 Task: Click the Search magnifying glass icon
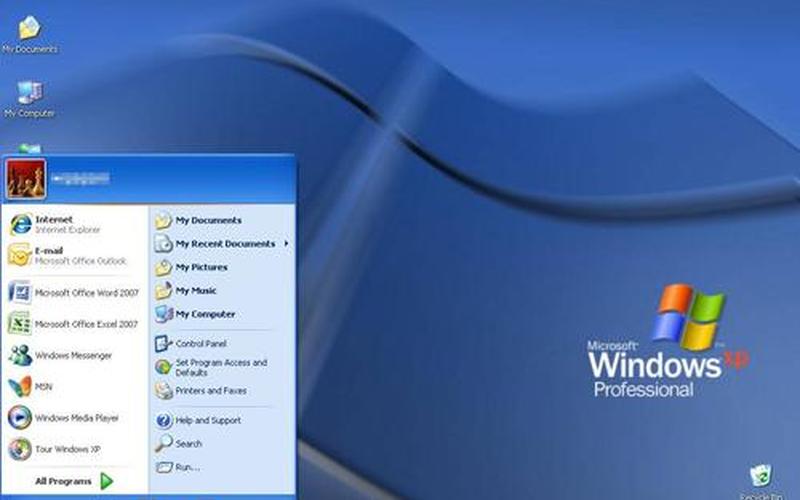163,443
